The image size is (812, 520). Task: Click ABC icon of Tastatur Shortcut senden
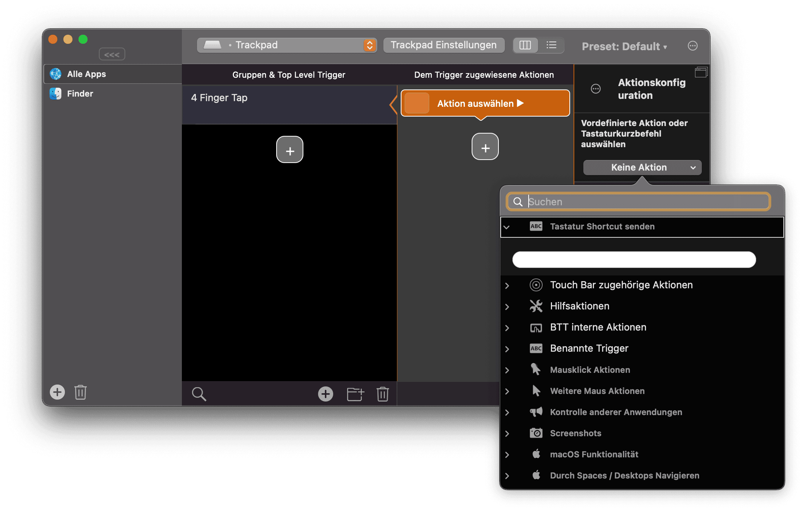[536, 226]
